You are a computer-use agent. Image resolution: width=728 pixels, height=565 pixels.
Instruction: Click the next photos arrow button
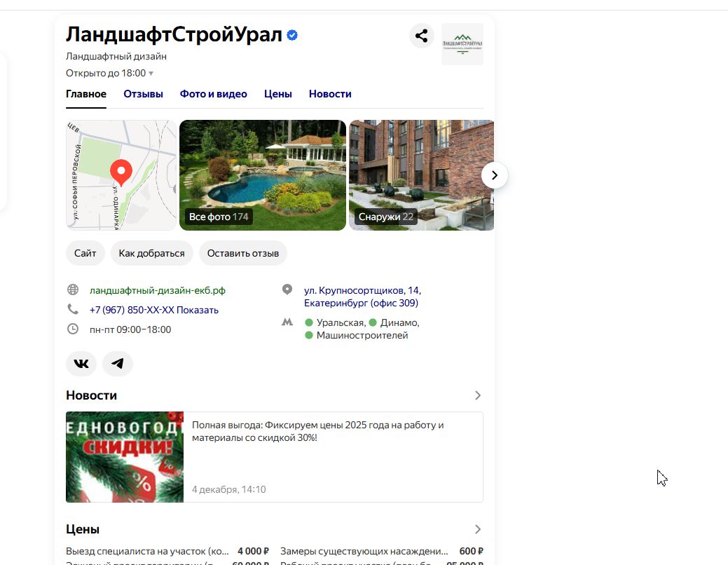(494, 175)
